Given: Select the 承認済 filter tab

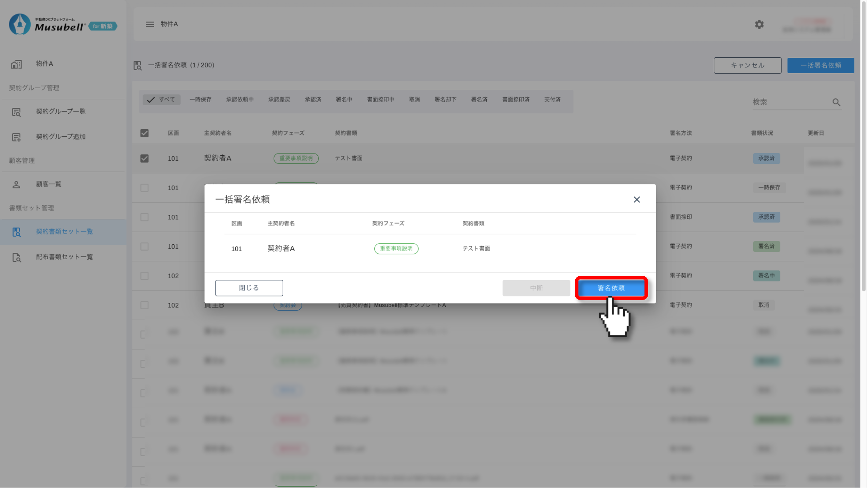Looking at the screenshot, I should (x=313, y=99).
